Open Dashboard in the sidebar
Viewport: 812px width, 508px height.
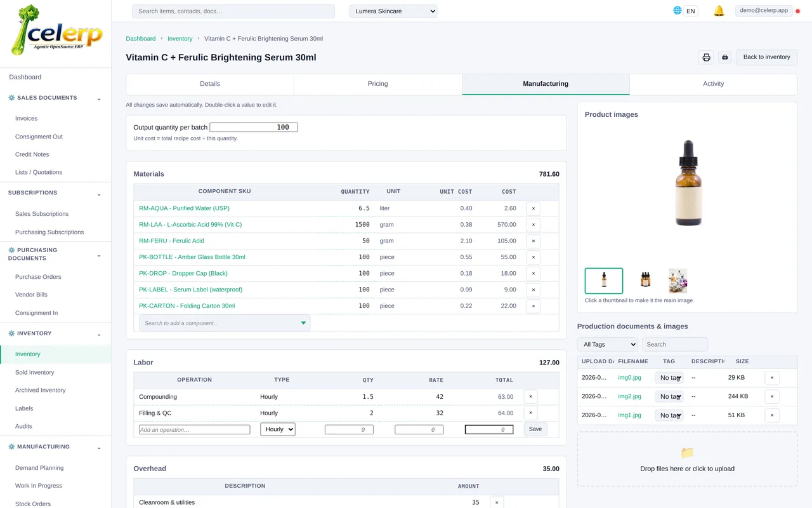click(x=25, y=77)
